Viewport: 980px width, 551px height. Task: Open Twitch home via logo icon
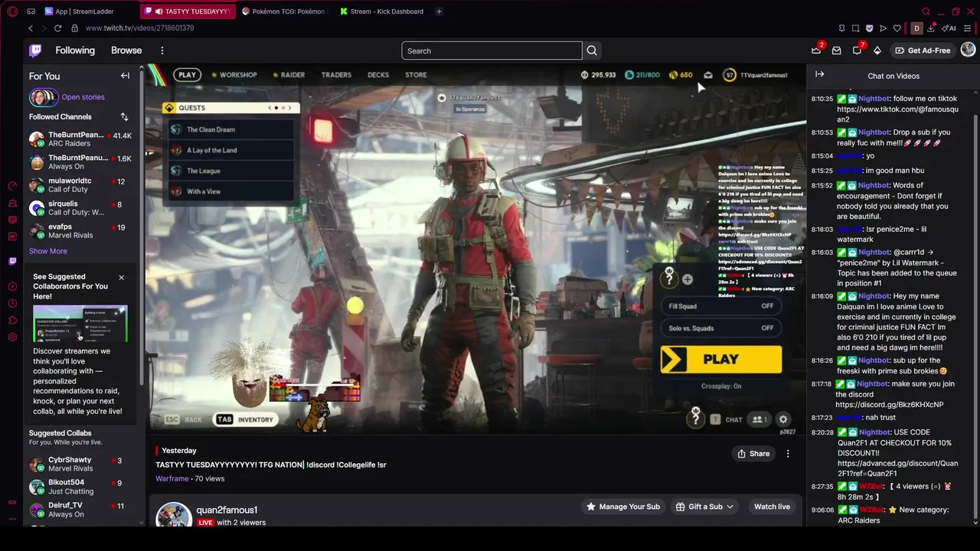[35, 51]
